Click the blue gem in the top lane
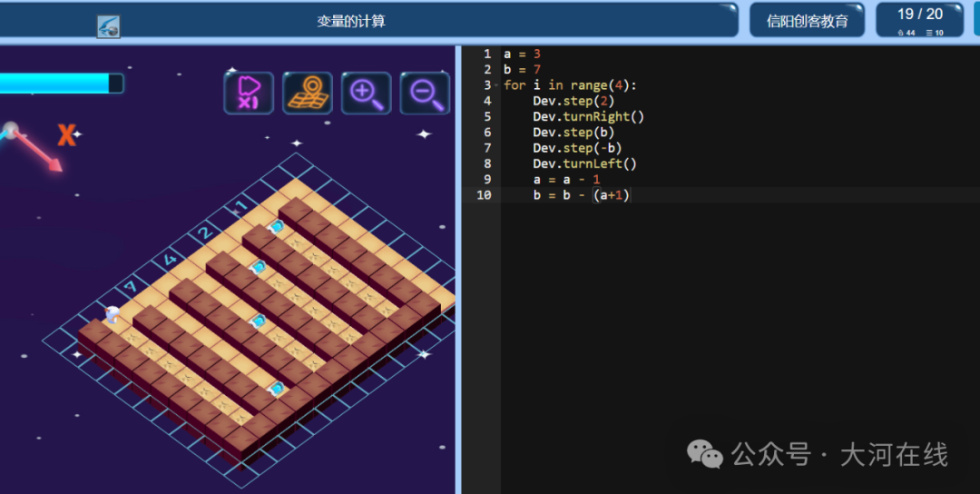Screen dimensions: 980x494 coord(276,226)
